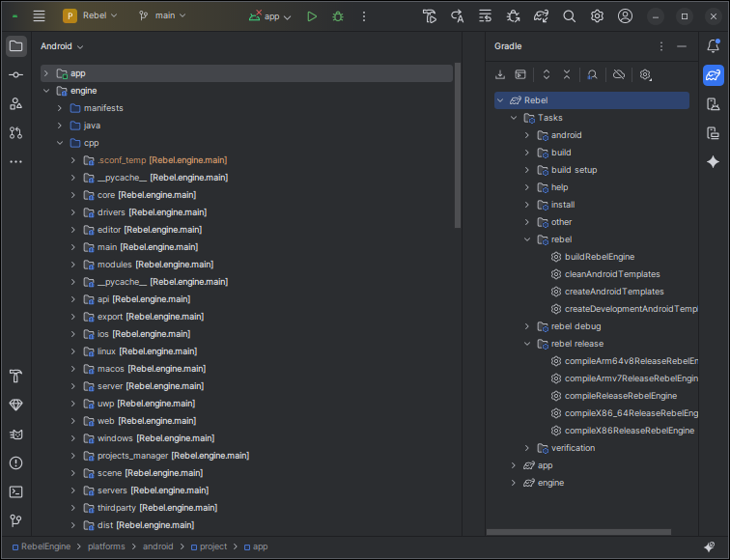Open Gemini sparkle tool window
This screenshot has width=730, height=560.
tap(714, 162)
